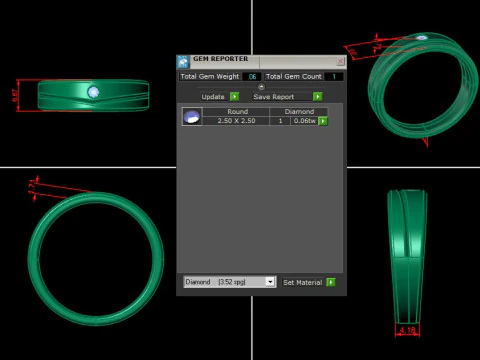
Task: Open the Diamond material dropdown
Action: 270,282
